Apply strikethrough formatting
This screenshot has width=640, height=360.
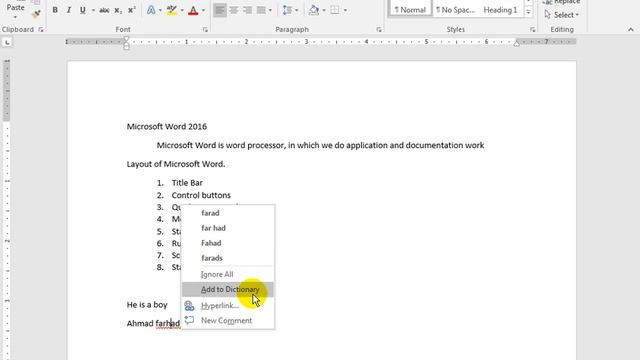coord(104,10)
